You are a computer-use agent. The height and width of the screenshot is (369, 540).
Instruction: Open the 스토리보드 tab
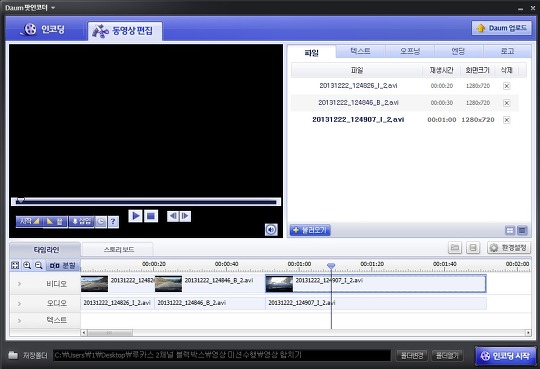(x=118, y=249)
